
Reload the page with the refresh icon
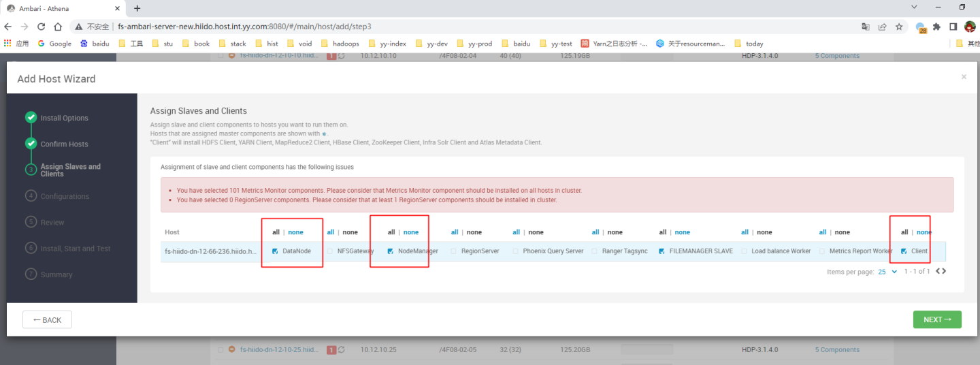point(41,27)
